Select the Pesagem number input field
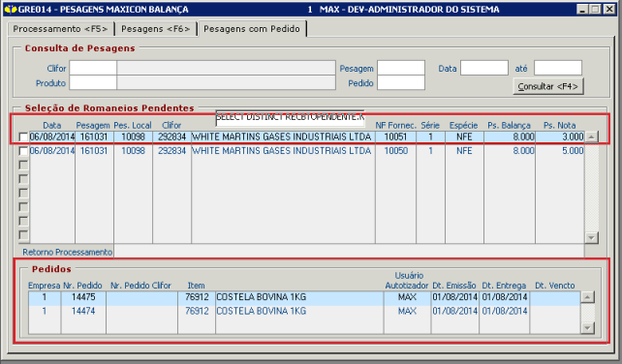Screen dimensions: 622x364 tap(401, 68)
